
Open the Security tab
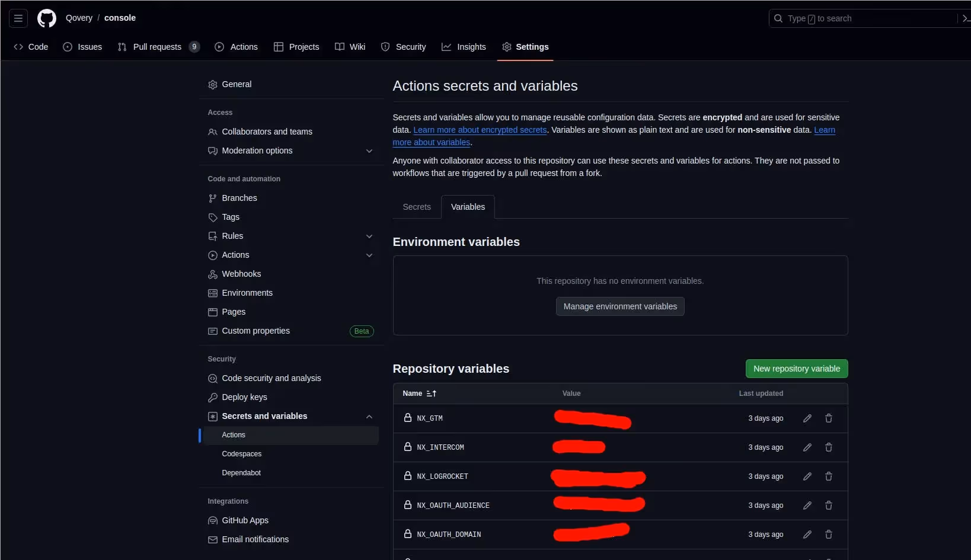(403, 47)
